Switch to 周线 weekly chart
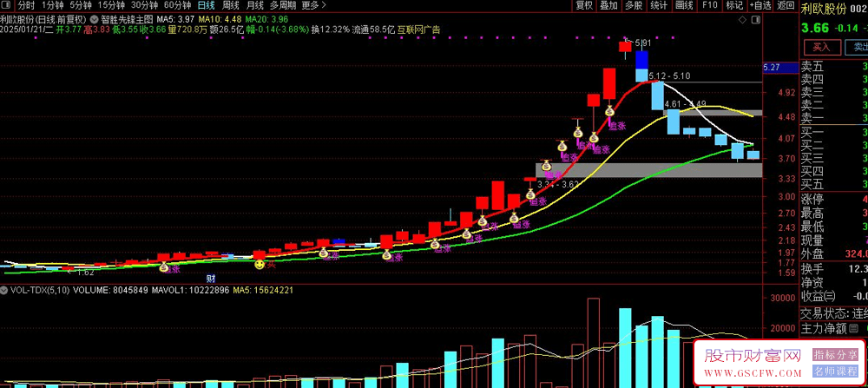The width and height of the screenshot is (868, 388). pos(230,5)
